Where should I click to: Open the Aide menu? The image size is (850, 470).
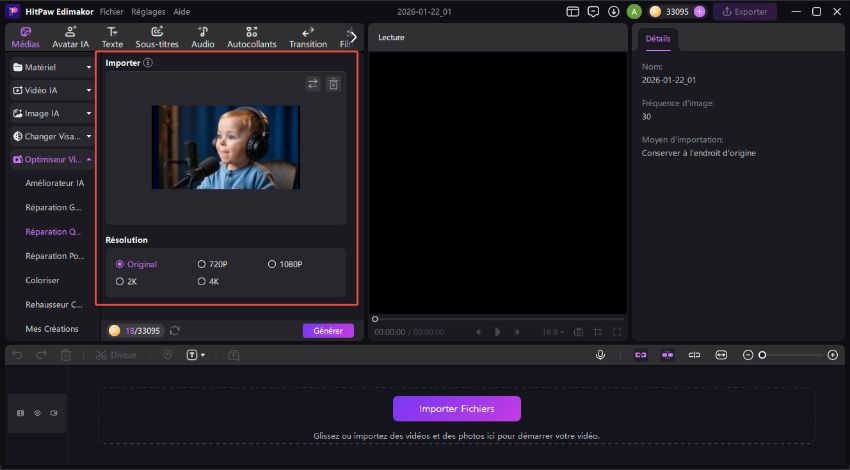(x=182, y=11)
